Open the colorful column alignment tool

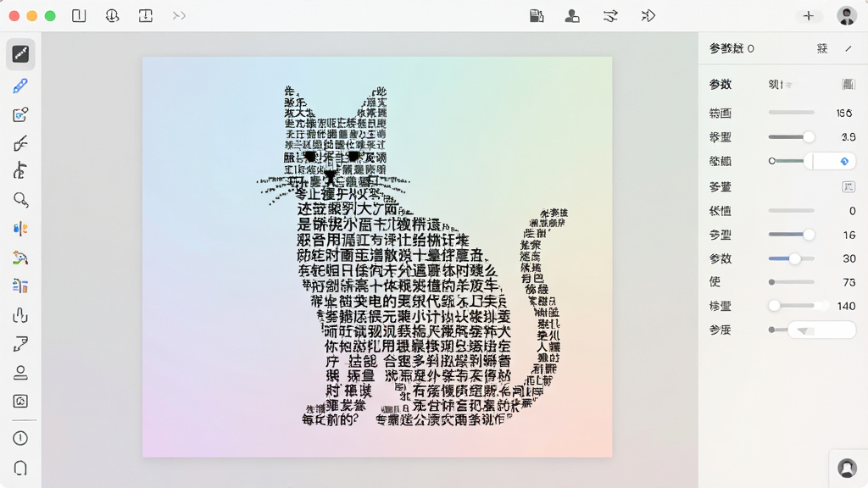click(x=20, y=286)
